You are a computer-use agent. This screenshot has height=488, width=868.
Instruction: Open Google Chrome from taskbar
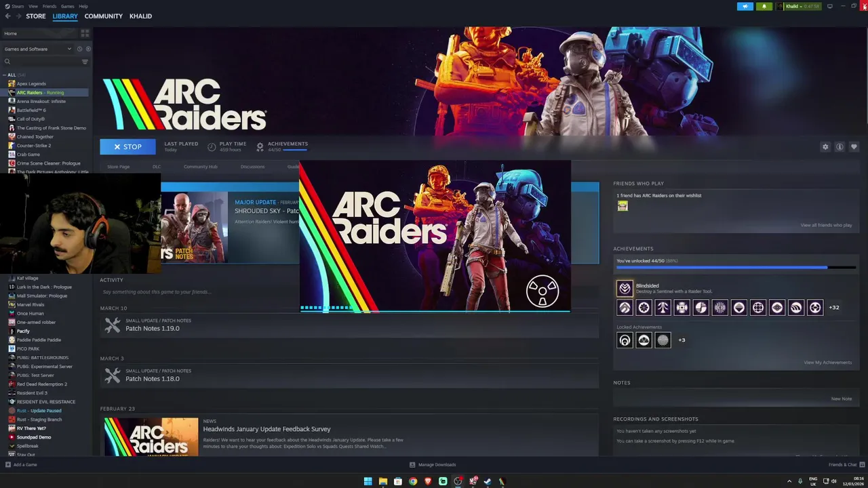click(x=413, y=481)
